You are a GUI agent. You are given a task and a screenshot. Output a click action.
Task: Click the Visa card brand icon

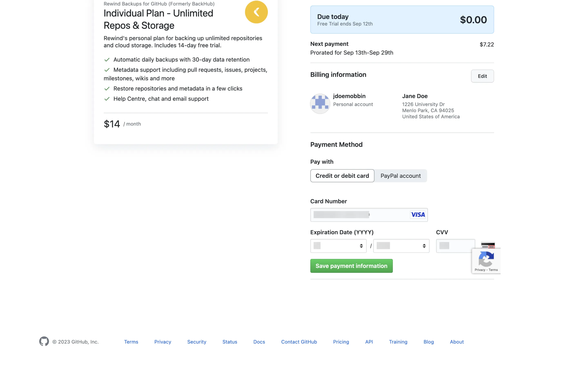(x=418, y=214)
